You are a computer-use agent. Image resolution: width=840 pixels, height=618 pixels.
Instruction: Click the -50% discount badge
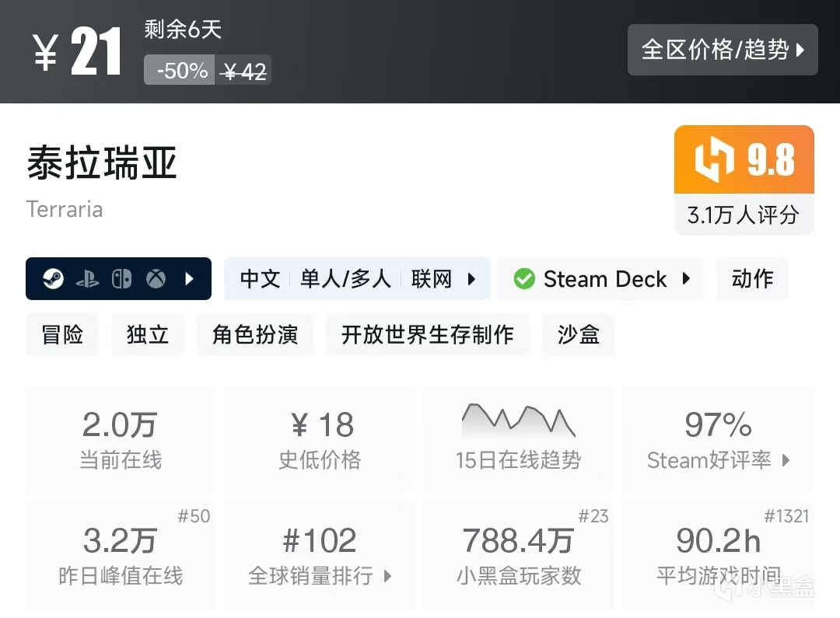tap(179, 70)
